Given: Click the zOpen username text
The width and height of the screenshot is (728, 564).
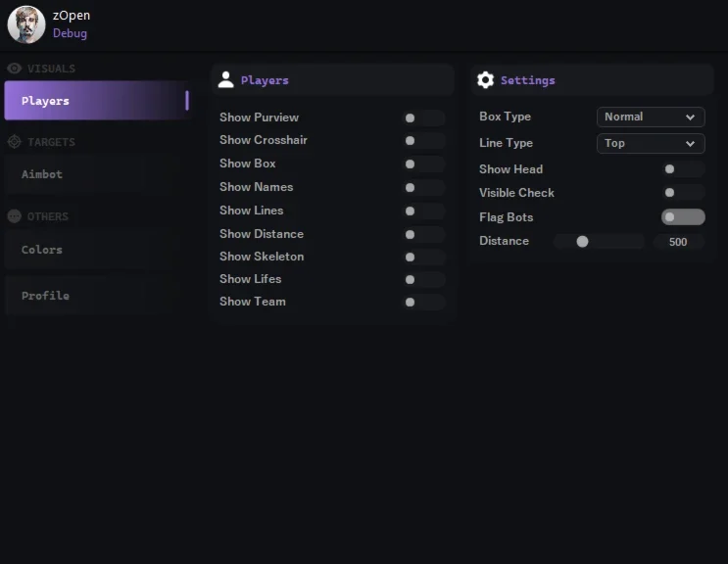Looking at the screenshot, I should tap(72, 16).
